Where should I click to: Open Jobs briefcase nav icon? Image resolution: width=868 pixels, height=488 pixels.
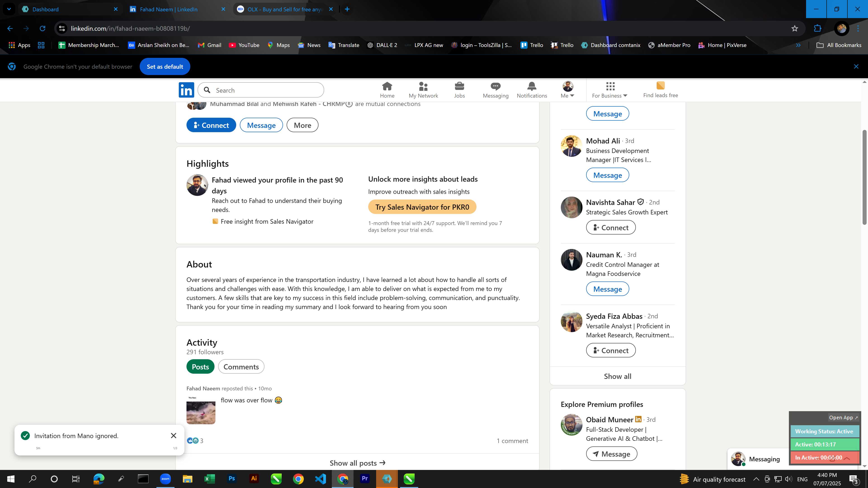(459, 90)
